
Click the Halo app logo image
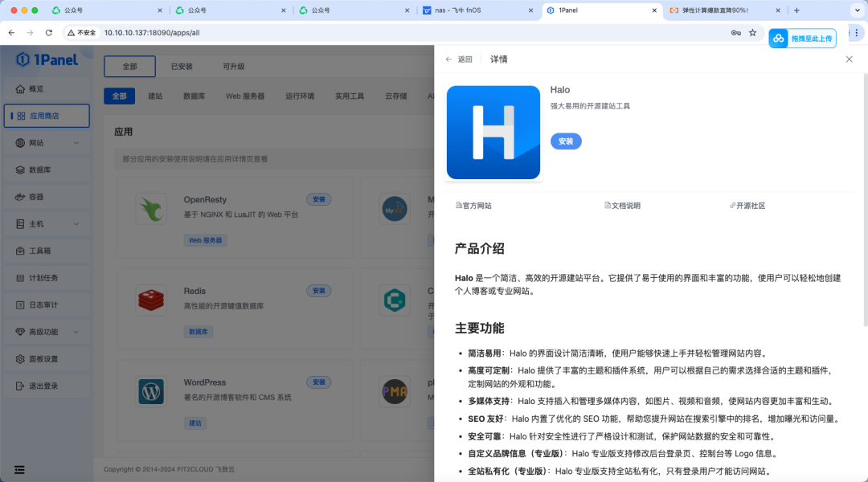click(493, 133)
